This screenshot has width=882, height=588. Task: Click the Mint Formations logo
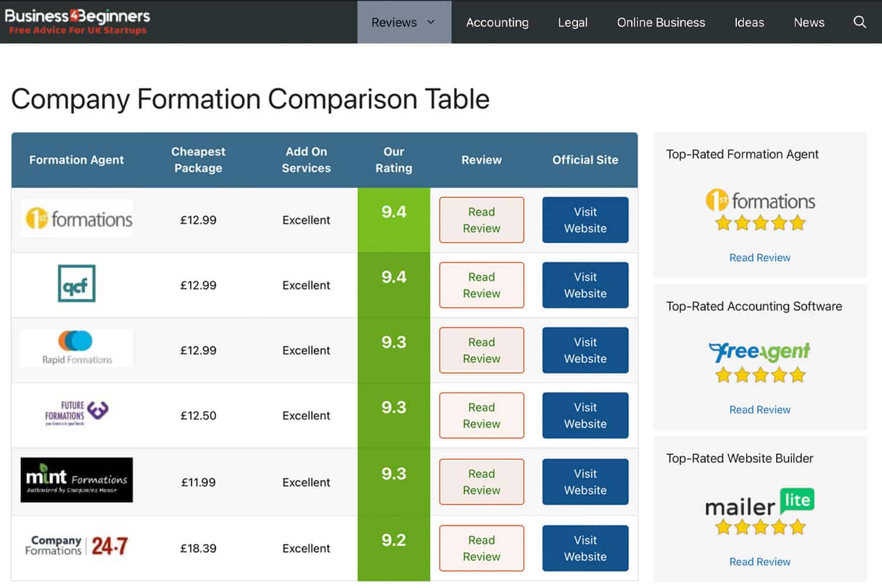[x=76, y=480]
